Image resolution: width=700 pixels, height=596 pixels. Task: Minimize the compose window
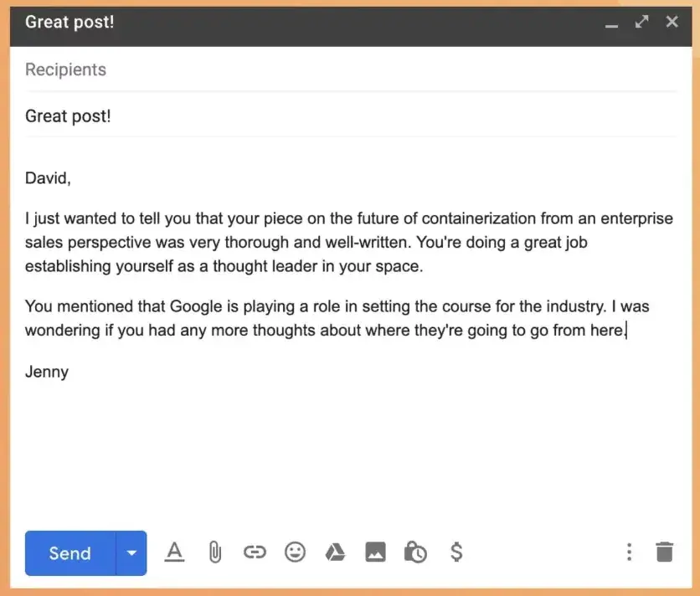coord(611,23)
